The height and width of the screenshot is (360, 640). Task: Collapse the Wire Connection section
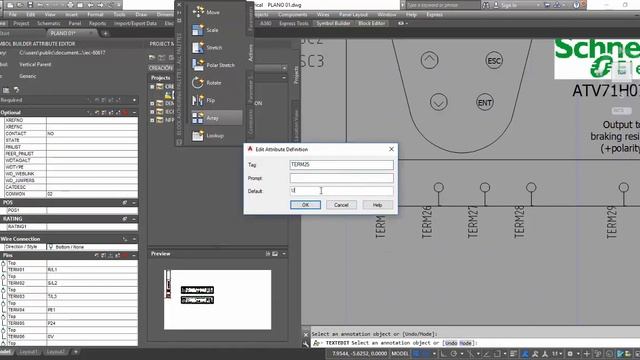click(x=134, y=239)
